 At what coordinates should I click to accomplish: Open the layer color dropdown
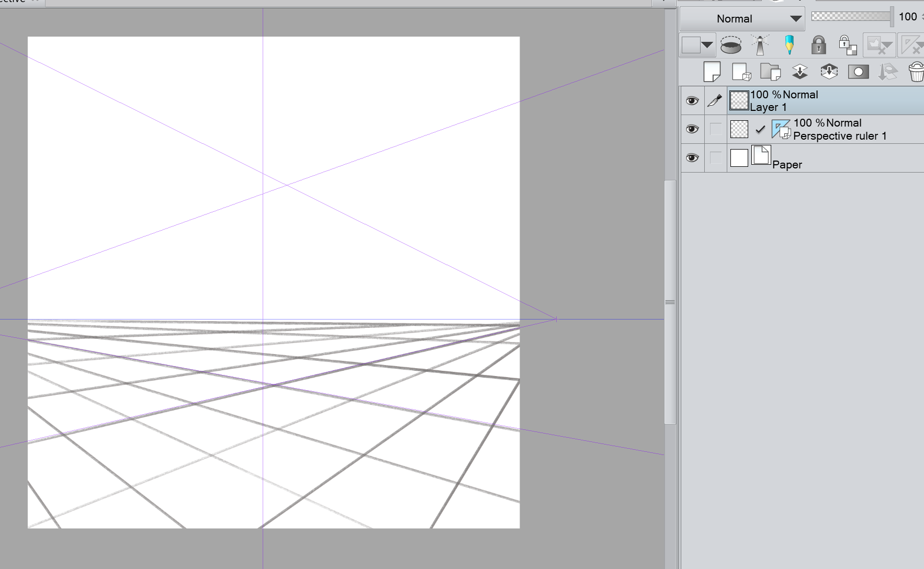698,45
